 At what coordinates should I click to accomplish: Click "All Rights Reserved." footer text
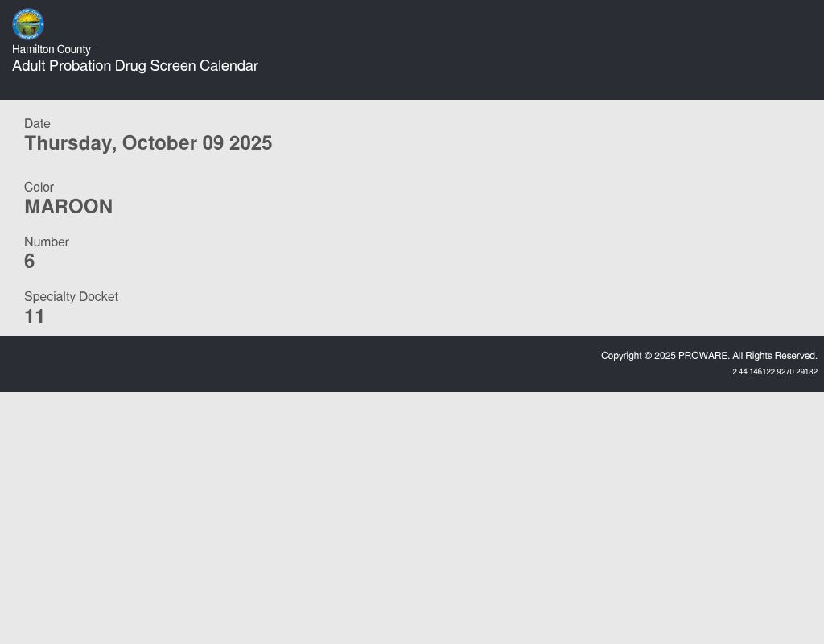coord(775,356)
